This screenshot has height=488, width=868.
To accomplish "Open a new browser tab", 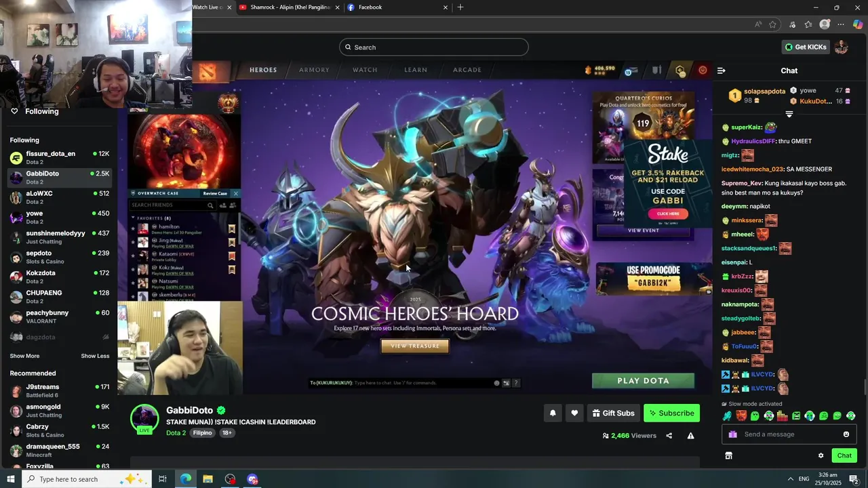I will (460, 7).
